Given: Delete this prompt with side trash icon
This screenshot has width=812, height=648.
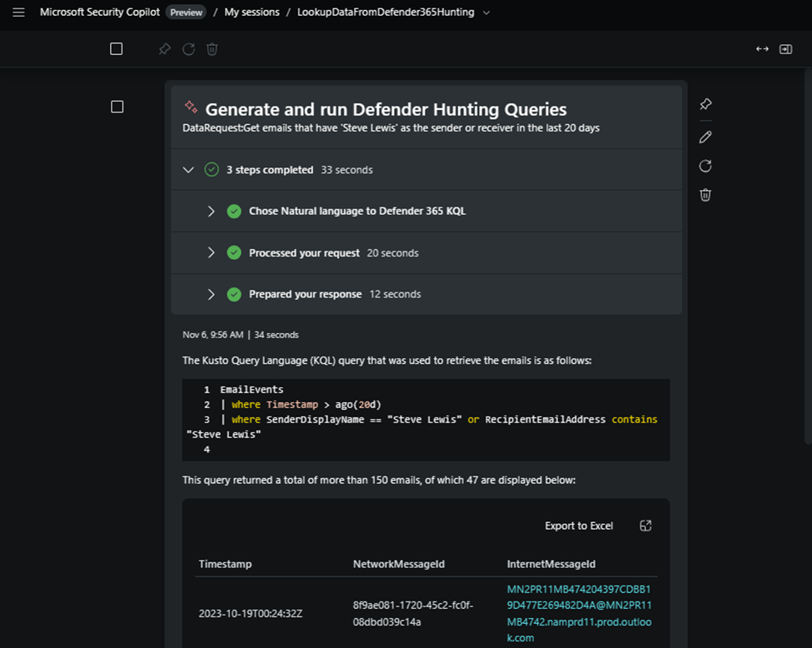Looking at the screenshot, I should [705, 195].
